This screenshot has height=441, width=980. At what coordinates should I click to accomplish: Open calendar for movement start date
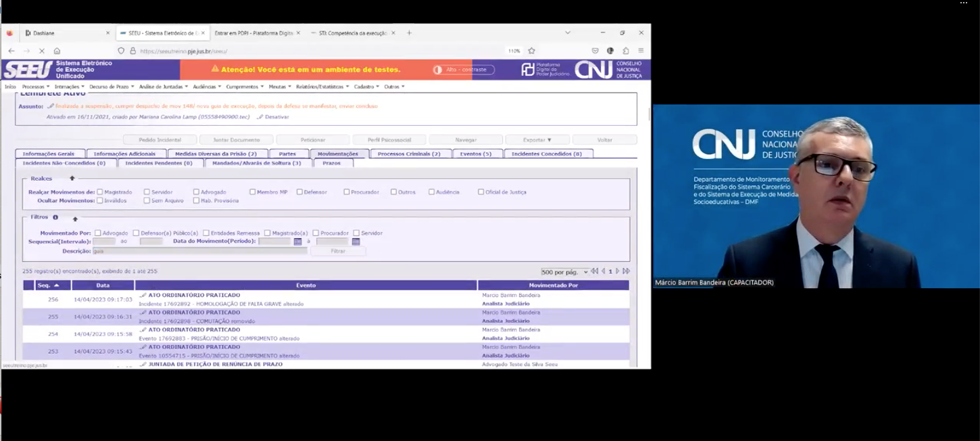pyautogui.click(x=297, y=241)
